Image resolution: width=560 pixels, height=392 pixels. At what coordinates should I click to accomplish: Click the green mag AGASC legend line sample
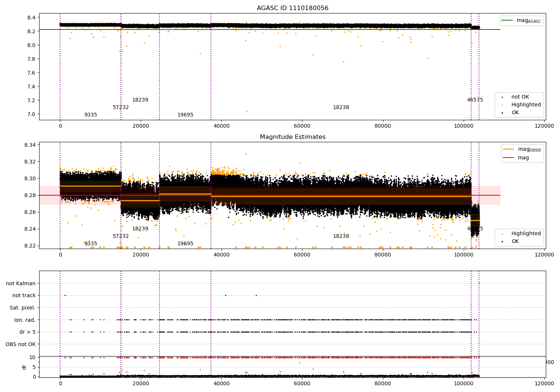pos(507,21)
